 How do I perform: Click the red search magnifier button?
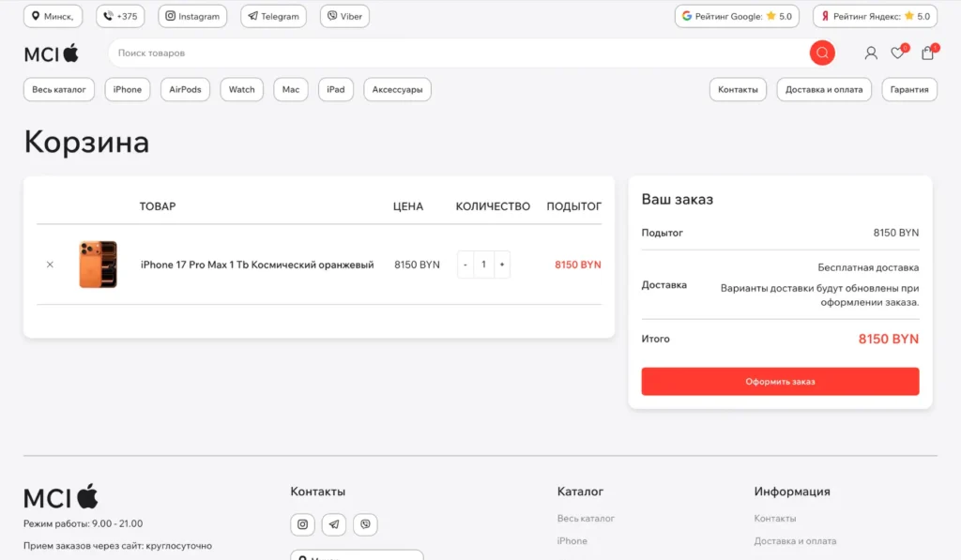click(822, 53)
